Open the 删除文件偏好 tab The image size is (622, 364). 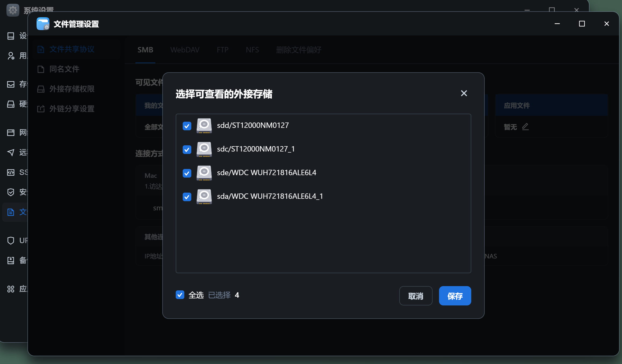click(299, 50)
